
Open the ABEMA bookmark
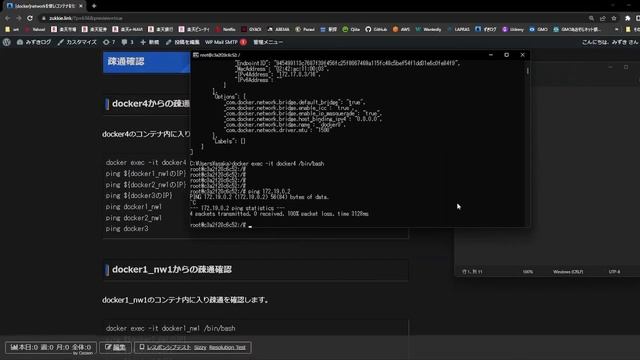(279, 29)
